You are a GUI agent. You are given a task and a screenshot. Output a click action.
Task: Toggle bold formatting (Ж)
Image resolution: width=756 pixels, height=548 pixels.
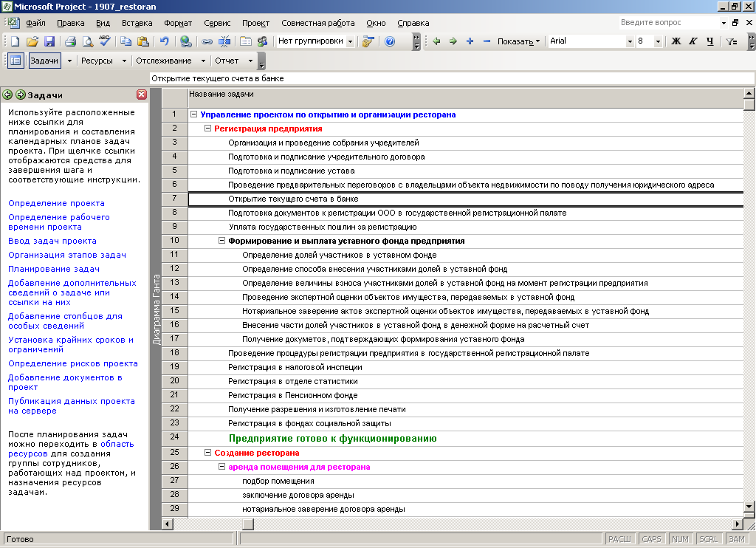point(676,41)
